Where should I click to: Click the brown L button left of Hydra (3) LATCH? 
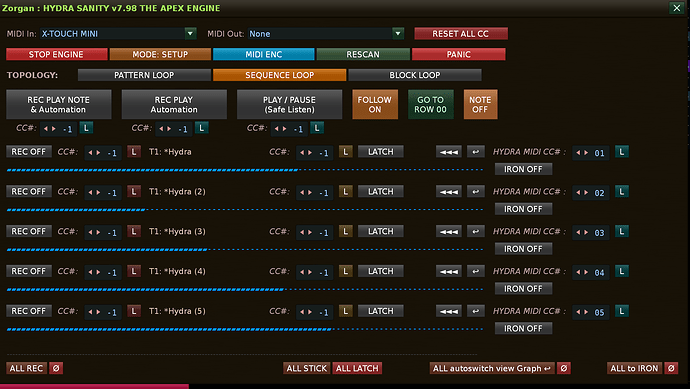(x=345, y=231)
